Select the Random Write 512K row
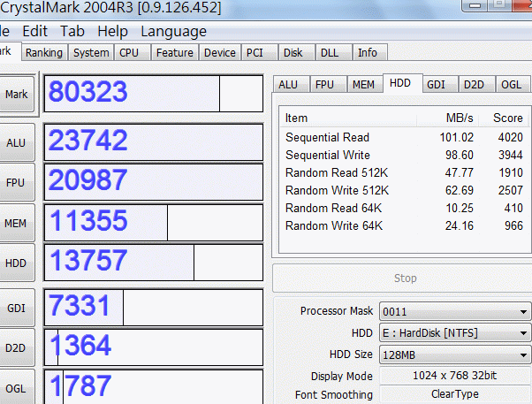The width and height of the screenshot is (532, 404). [x=404, y=190]
